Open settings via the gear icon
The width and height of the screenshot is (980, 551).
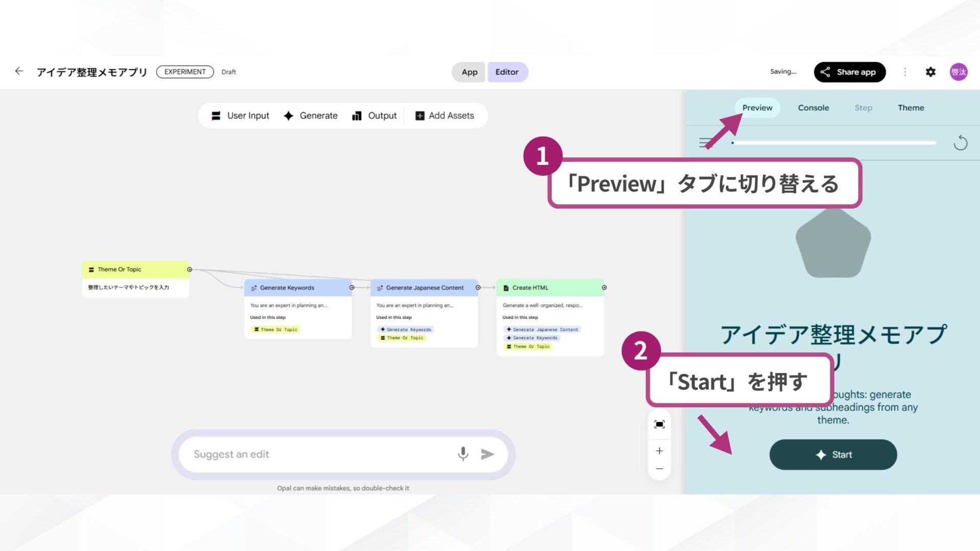tap(930, 71)
